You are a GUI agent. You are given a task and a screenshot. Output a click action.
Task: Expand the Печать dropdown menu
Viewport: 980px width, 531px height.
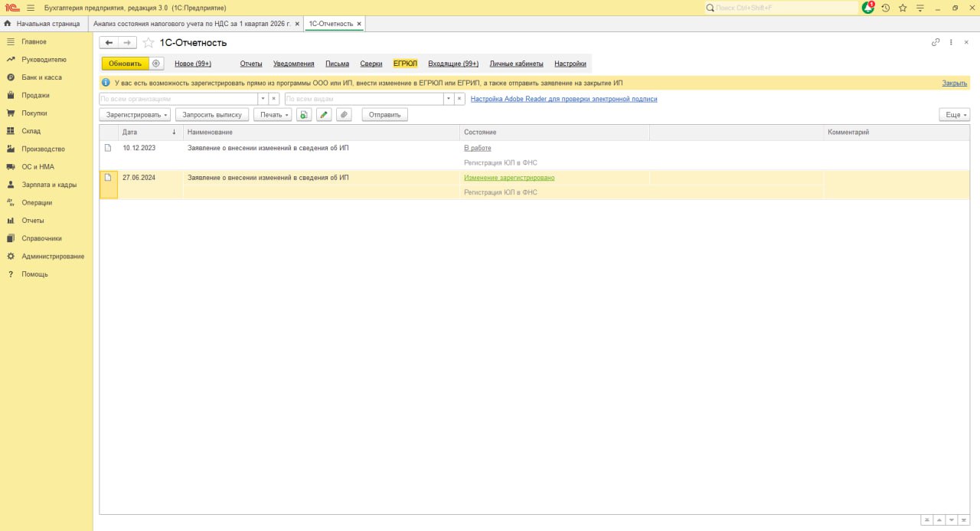(x=273, y=115)
